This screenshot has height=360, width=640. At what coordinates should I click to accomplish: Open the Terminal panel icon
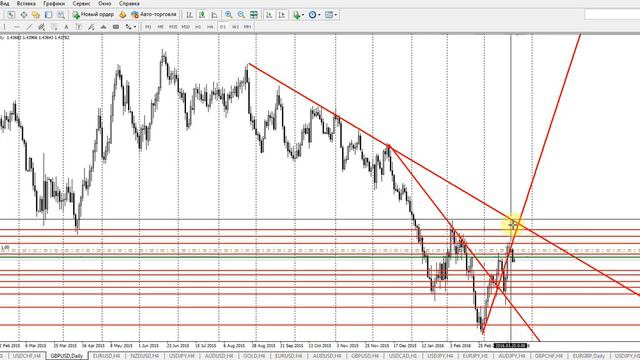tap(48, 15)
